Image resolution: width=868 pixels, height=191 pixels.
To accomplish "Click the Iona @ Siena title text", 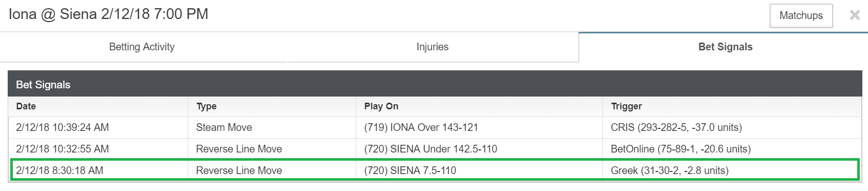I will (108, 14).
